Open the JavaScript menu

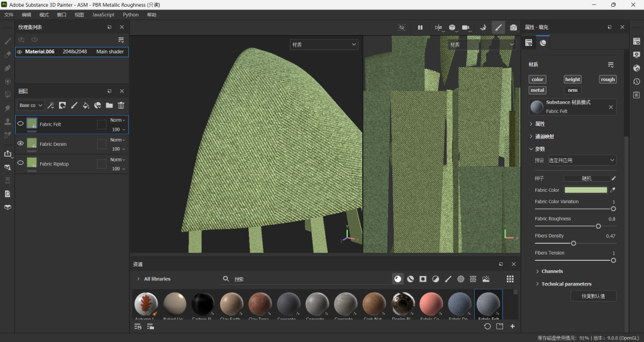click(103, 15)
